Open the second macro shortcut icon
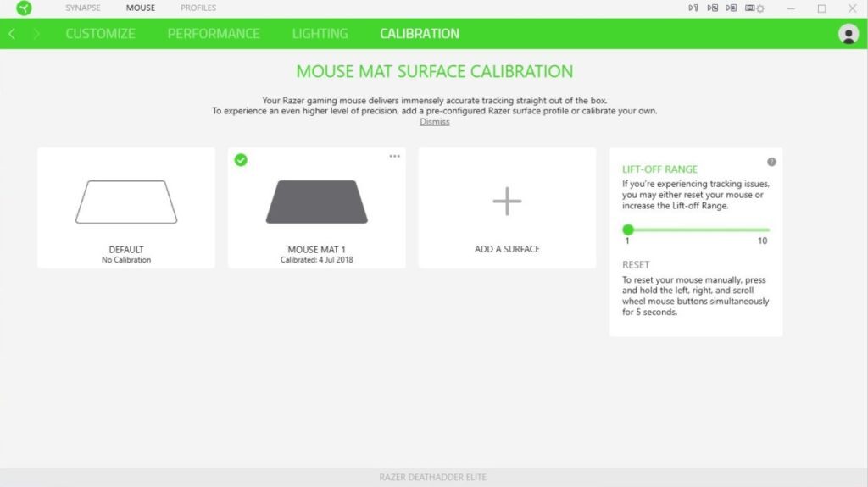This screenshot has height=487, width=868. pyautogui.click(x=712, y=8)
